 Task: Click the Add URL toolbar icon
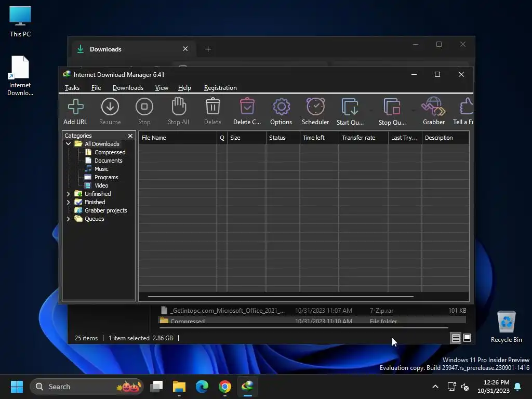(75, 107)
